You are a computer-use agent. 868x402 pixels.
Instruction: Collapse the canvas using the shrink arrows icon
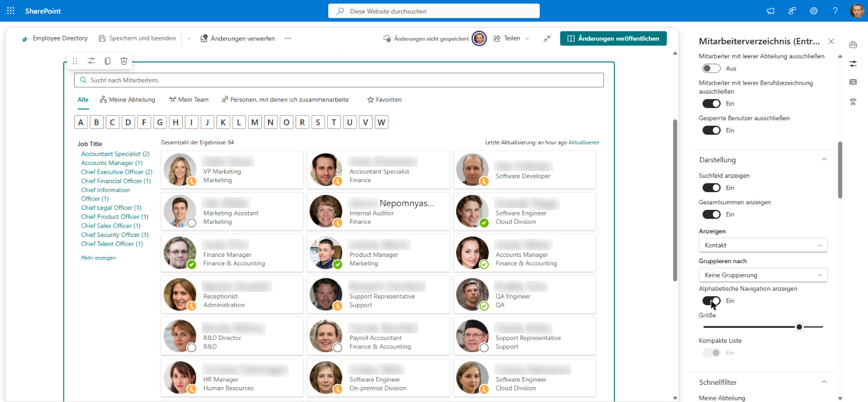pyautogui.click(x=547, y=38)
